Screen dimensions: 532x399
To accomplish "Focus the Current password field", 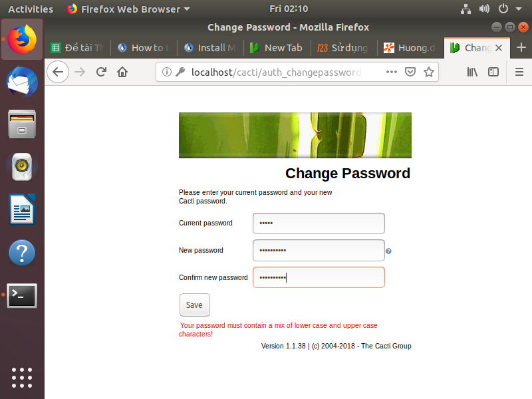I will tap(319, 223).
